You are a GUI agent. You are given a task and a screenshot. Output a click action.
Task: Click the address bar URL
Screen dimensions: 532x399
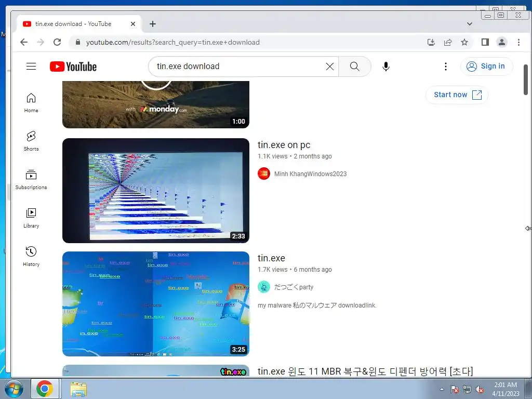tap(172, 43)
